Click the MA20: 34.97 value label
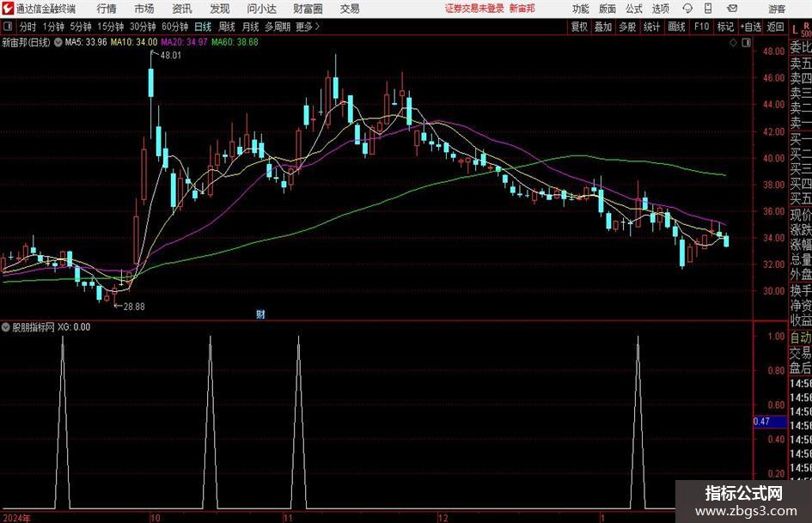The image size is (812, 523). pyautogui.click(x=185, y=42)
